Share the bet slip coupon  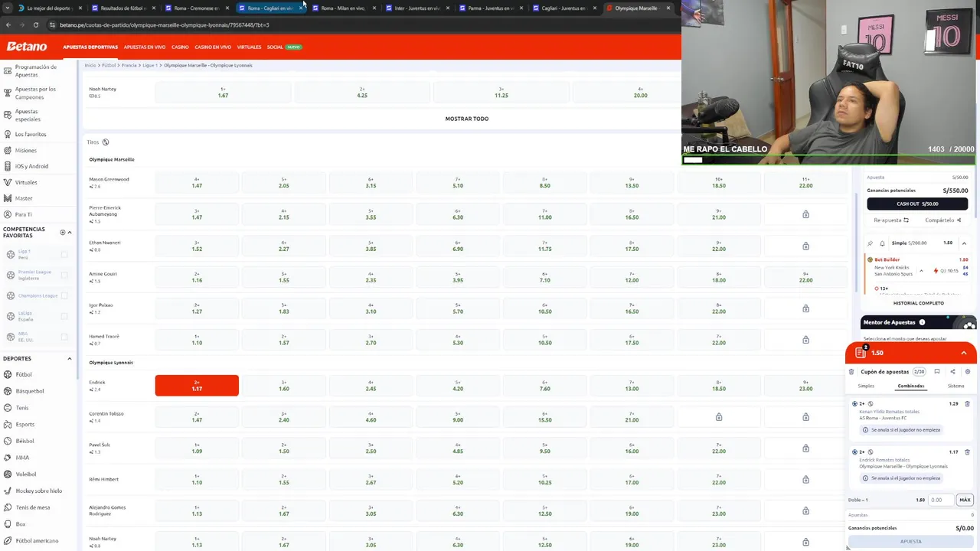(952, 372)
